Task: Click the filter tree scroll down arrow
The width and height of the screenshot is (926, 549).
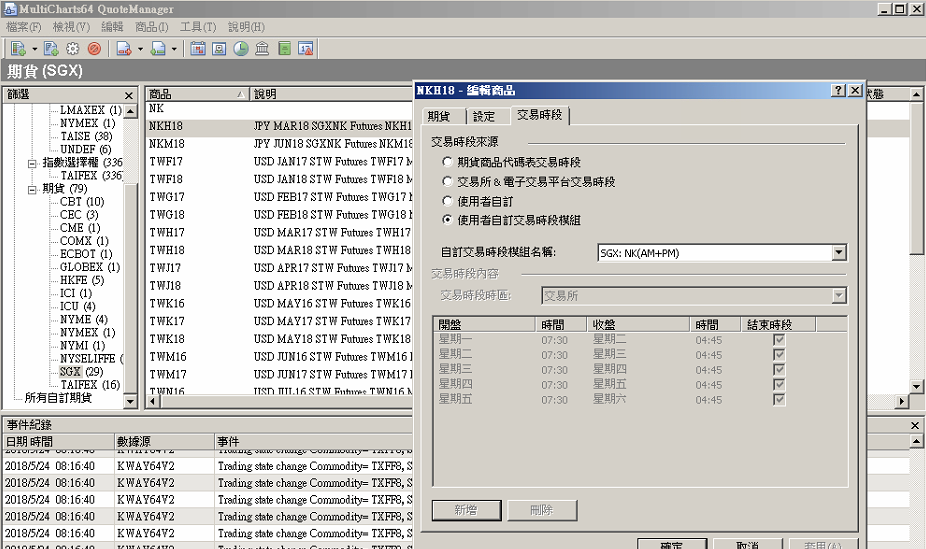Action: click(x=131, y=401)
